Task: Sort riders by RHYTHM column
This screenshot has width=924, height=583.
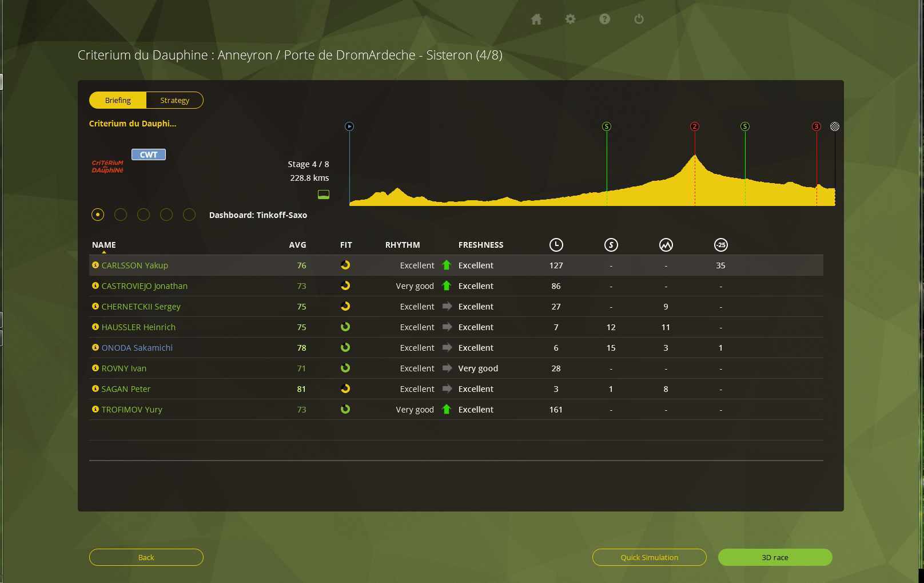Action: [403, 245]
